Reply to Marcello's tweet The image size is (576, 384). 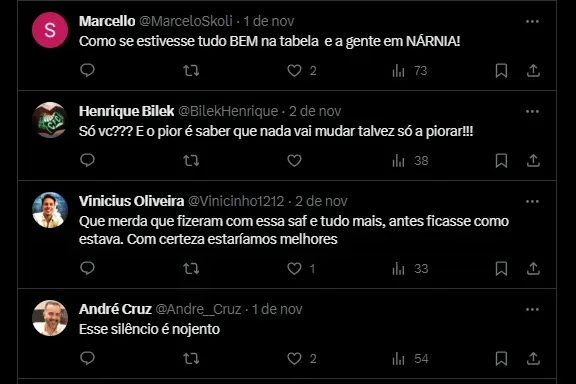coord(87,70)
